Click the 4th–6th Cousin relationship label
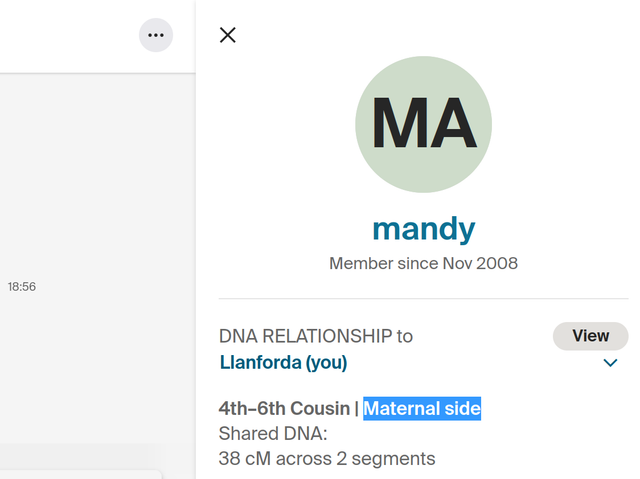Viewport: 640px width, 479px height. tap(283, 408)
